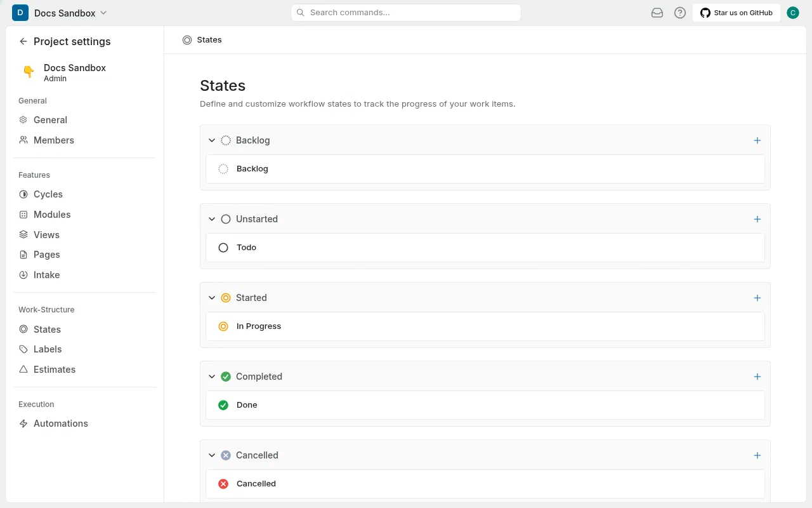Click the inbox icon in top bar

[x=657, y=13]
